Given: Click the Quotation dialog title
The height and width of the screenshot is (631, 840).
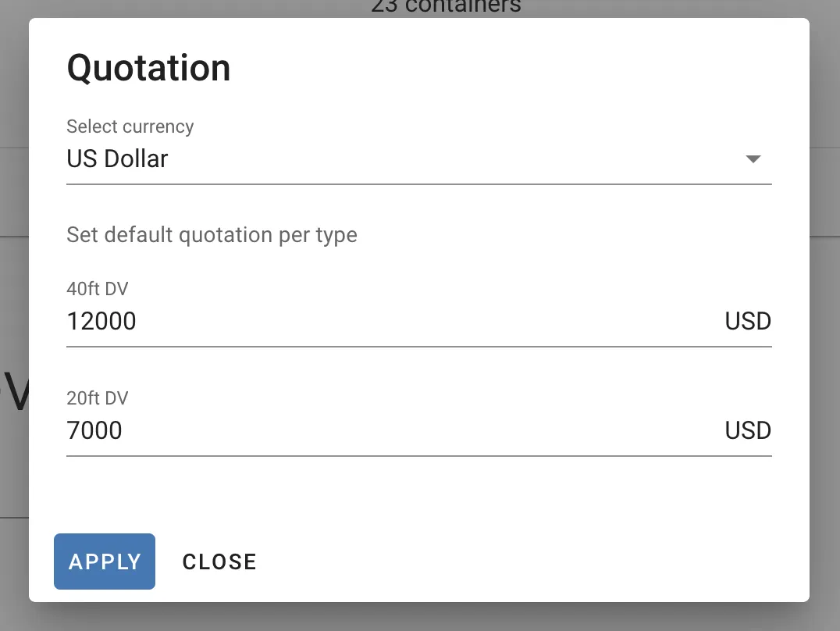Looking at the screenshot, I should coord(148,67).
